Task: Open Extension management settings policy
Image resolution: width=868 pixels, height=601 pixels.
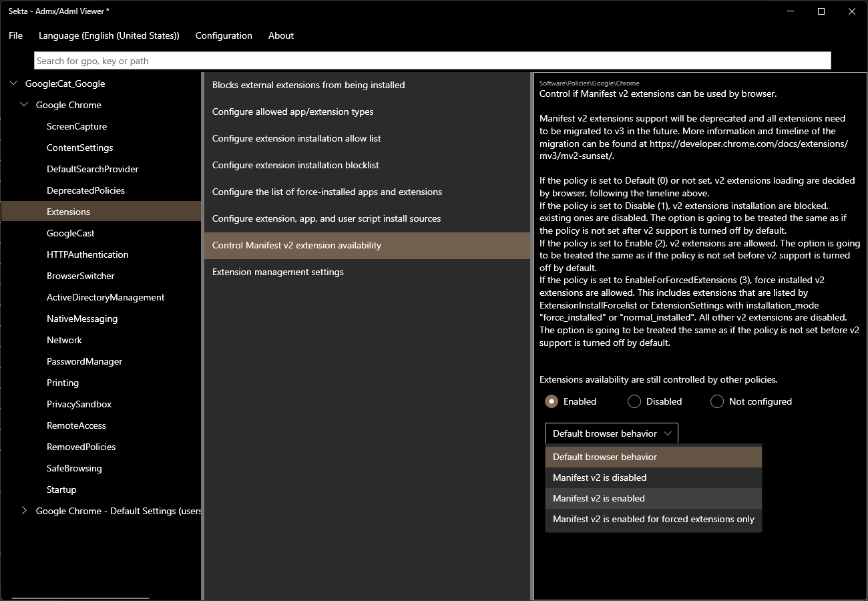Action: [x=367, y=272]
